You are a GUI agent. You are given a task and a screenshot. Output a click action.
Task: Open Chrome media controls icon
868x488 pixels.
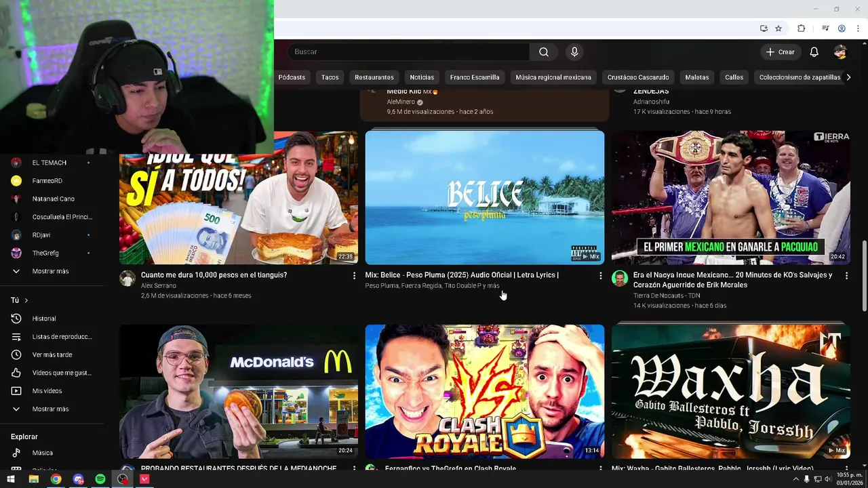(x=825, y=28)
